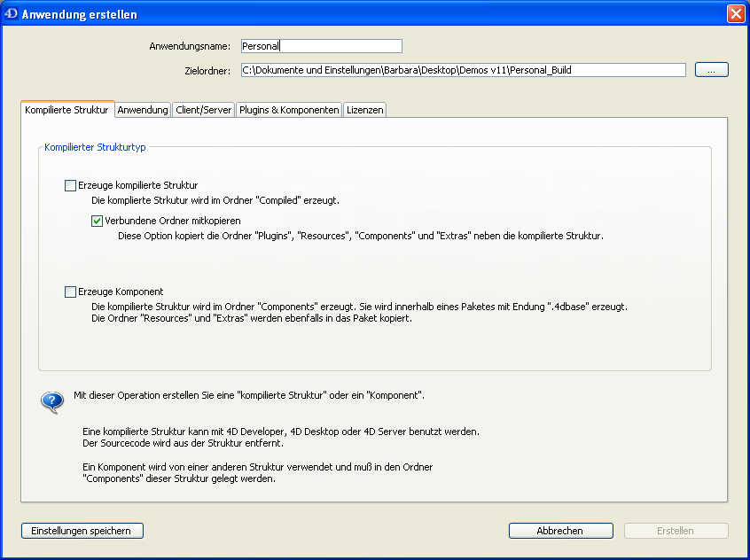Open the Client/Server tab
This screenshot has width=750, height=560.
(x=204, y=110)
